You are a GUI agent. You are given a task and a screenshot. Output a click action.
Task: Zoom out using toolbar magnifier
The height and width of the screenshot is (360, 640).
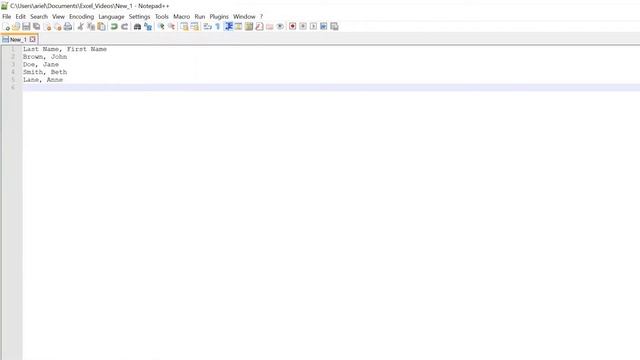pos(171,27)
